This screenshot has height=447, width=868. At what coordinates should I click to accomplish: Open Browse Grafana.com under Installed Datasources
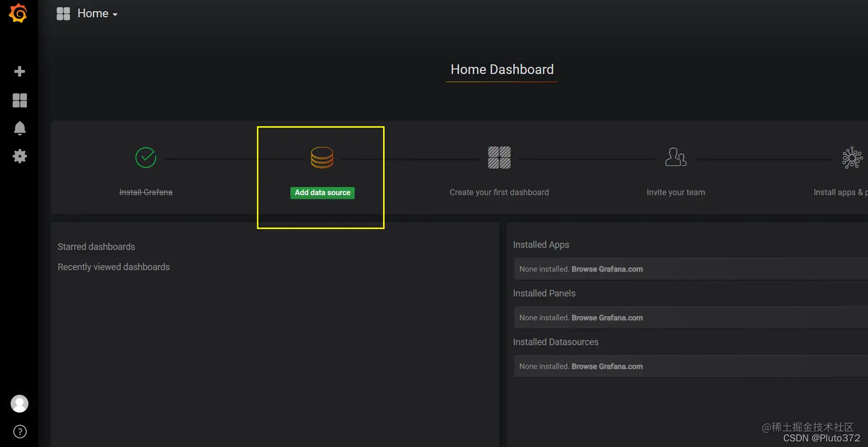coord(607,367)
